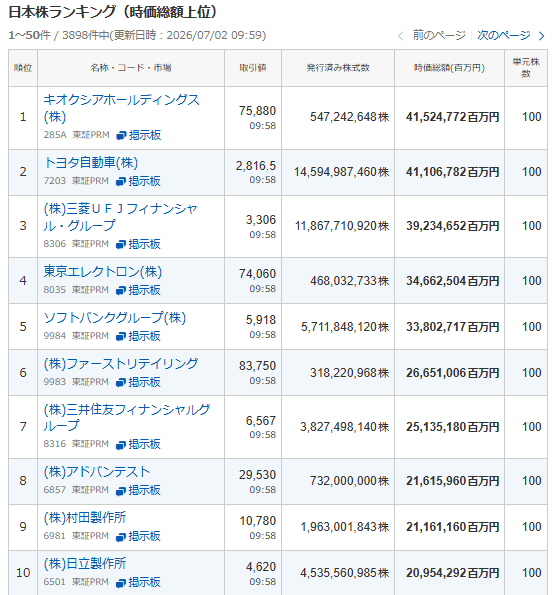Click the price 6,567
555x595 pixels.
[x=261, y=420]
